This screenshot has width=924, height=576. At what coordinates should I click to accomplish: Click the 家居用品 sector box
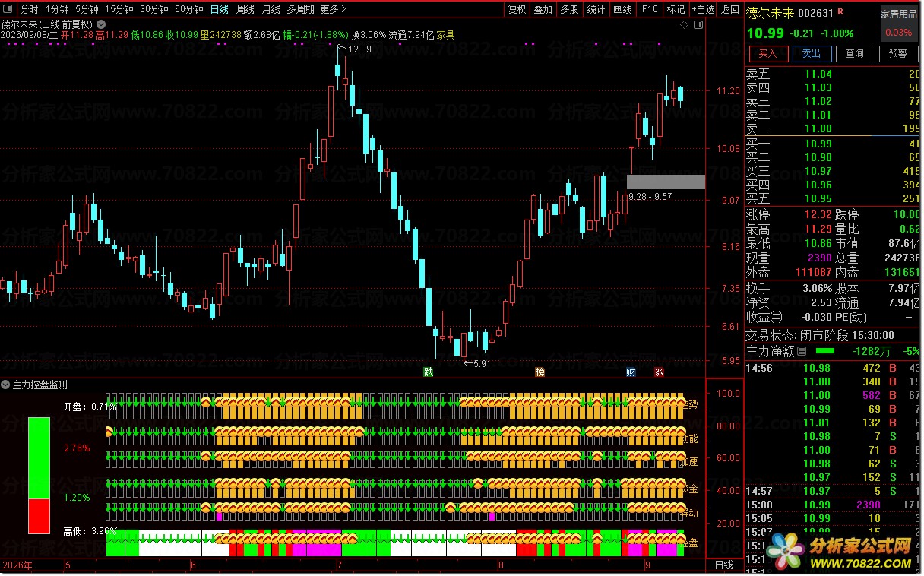tap(898, 23)
